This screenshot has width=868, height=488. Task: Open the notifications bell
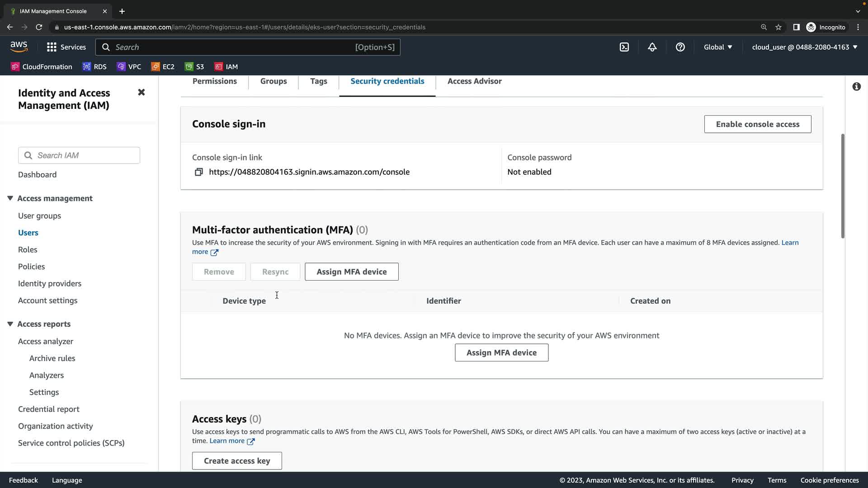652,47
